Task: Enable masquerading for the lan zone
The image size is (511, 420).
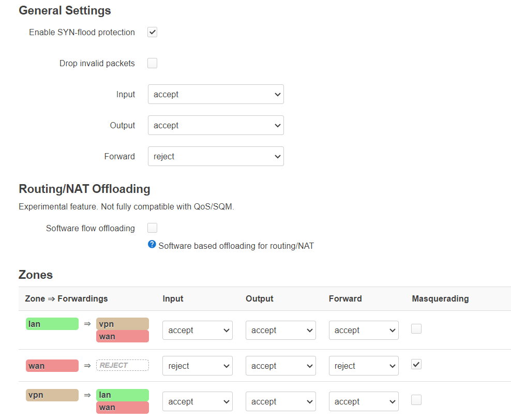Action: tap(416, 329)
